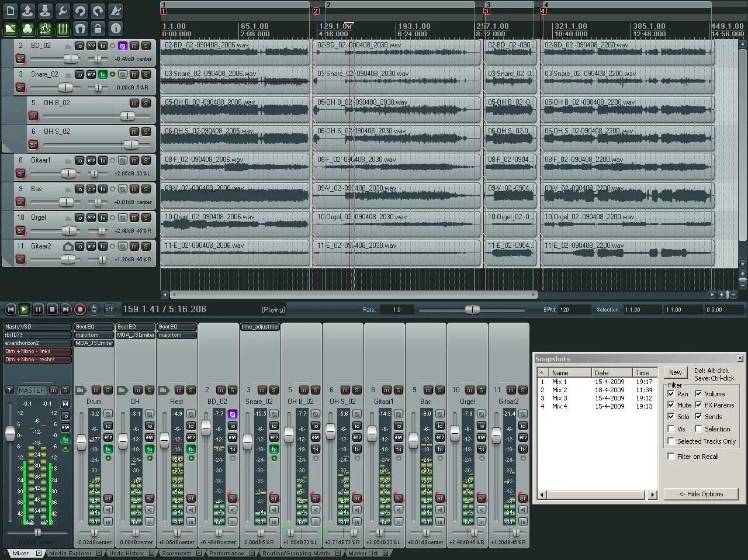Expand the Drum folder in mixer
Viewport: 748px width, 560px height.
point(81,390)
